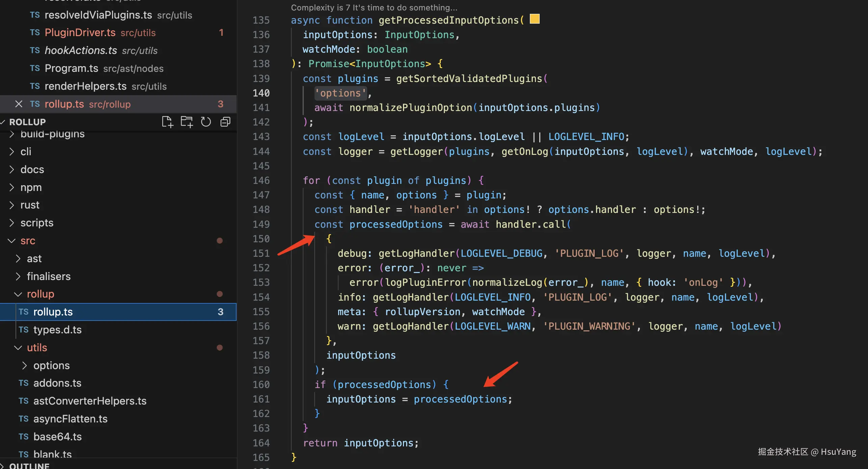Click the New File icon in ROLLUP header
868x469 pixels.
167,122
